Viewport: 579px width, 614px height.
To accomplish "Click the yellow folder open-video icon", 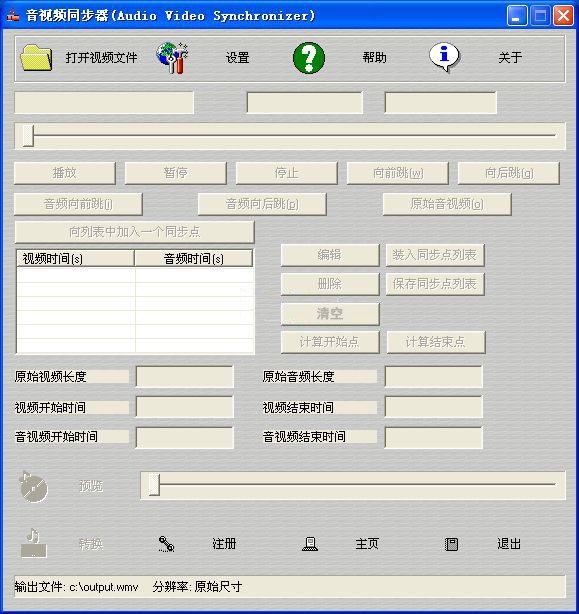I will pos(36,58).
